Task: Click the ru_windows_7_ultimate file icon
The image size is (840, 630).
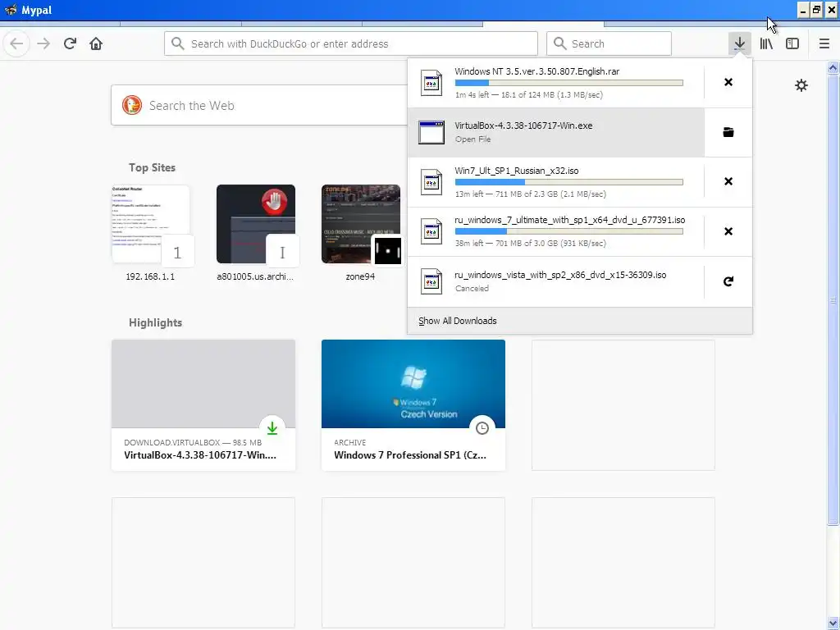Action: point(431,231)
